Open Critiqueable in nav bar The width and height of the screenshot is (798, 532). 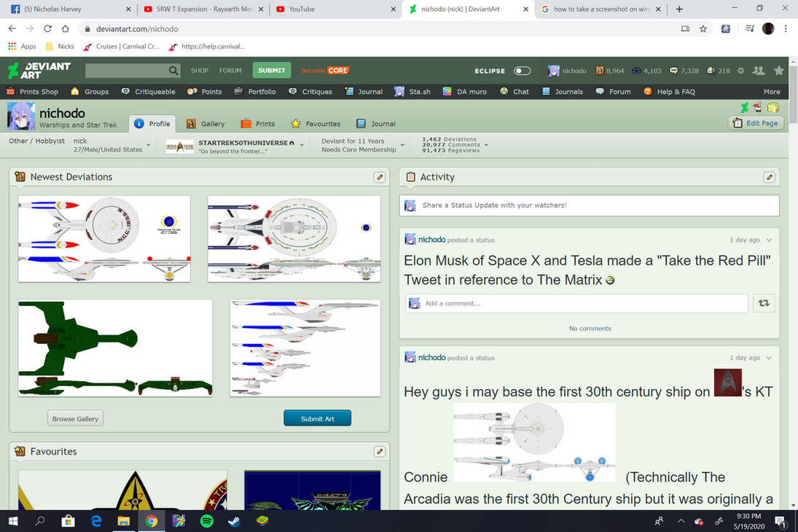click(x=148, y=92)
